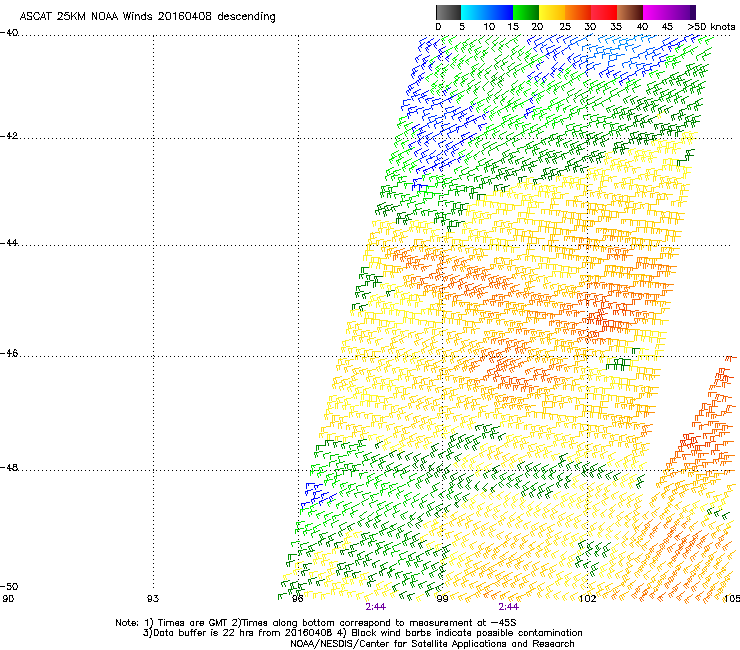Screen dimensions: 740x650
Task: Click the word 'descending' in the title
Action: (x=246, y=17)
